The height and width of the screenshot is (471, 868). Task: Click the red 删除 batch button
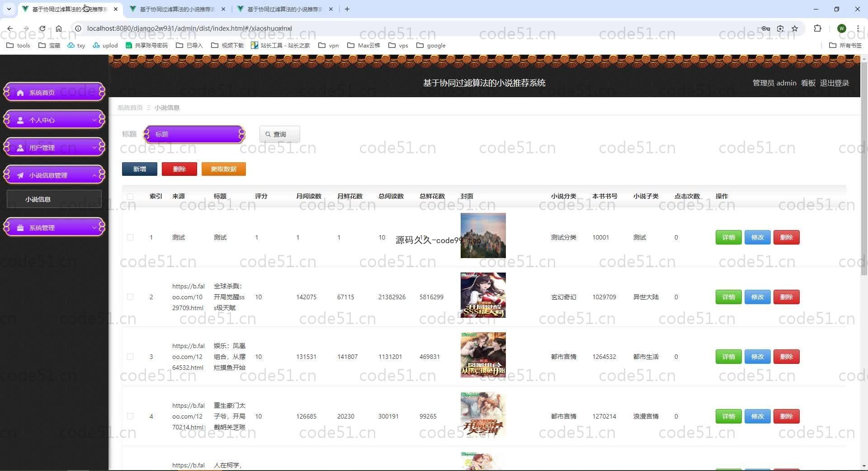pyautogui.click(x=179, y=169)
